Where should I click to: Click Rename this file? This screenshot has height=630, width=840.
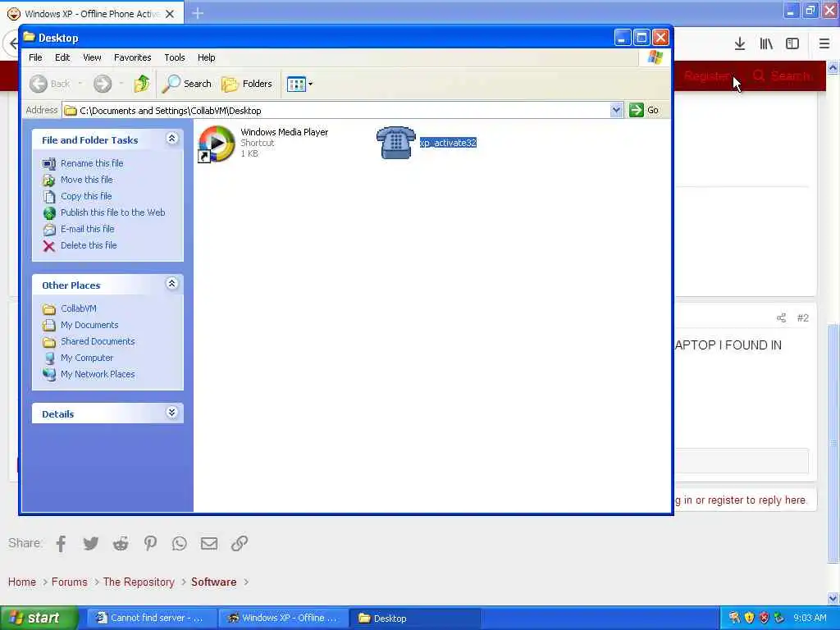[92, 163]
